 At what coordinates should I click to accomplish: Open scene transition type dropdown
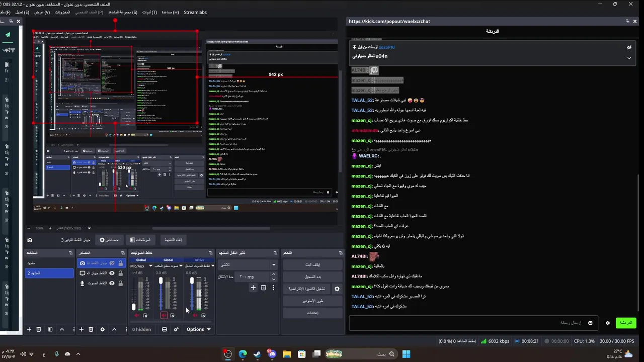click(x=249, y=264)
